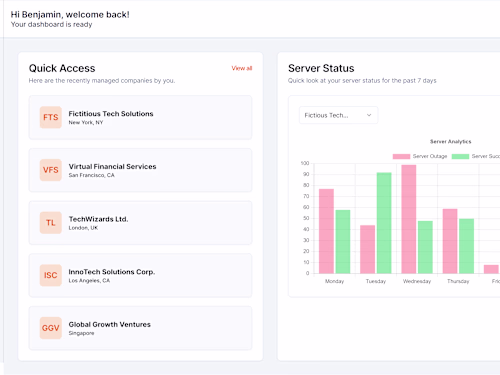The image size is (500, 375).
Task: Click the 'Los Angeles, CA' location text
Action: point(89,281)
